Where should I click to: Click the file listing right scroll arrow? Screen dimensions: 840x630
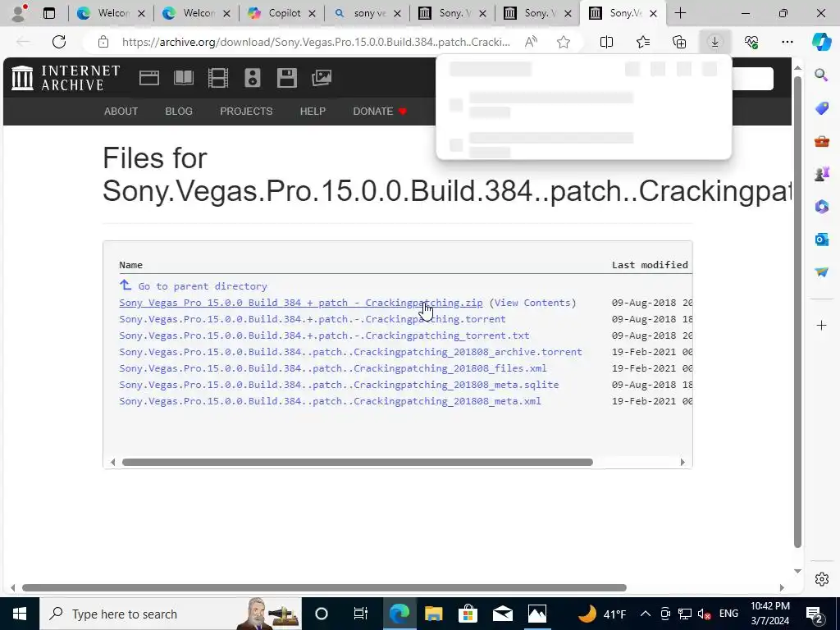[x=682, y=463]
